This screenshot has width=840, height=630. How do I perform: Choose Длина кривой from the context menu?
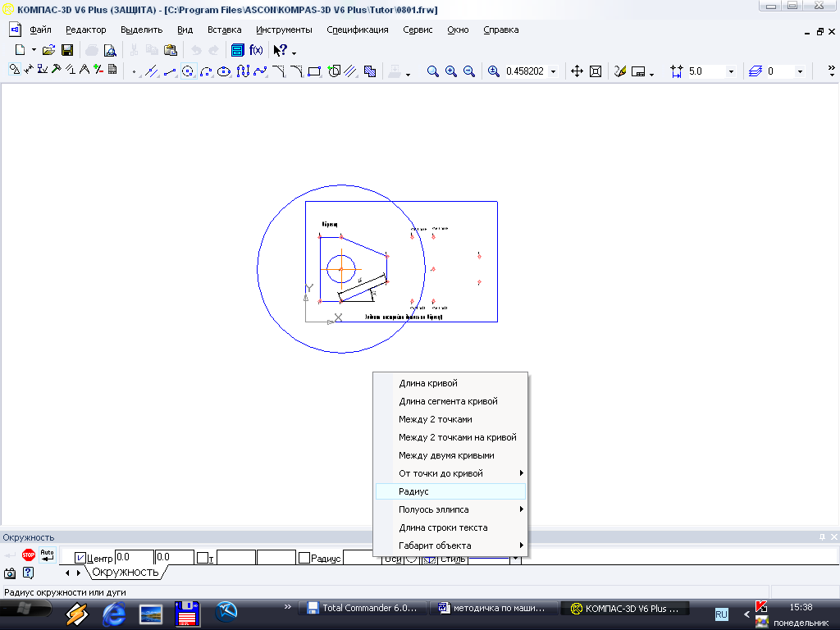point(451,383)
